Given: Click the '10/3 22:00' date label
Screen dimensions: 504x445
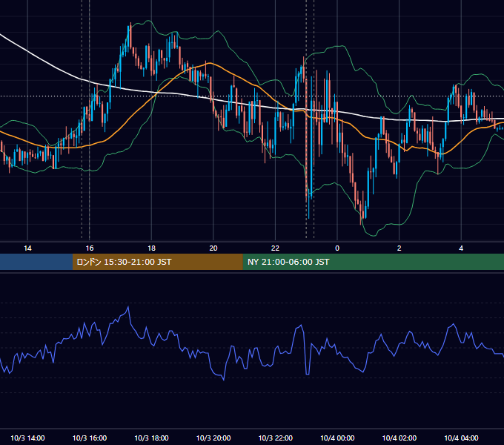Looking at the screenshot, I should [x=276, y=438].
